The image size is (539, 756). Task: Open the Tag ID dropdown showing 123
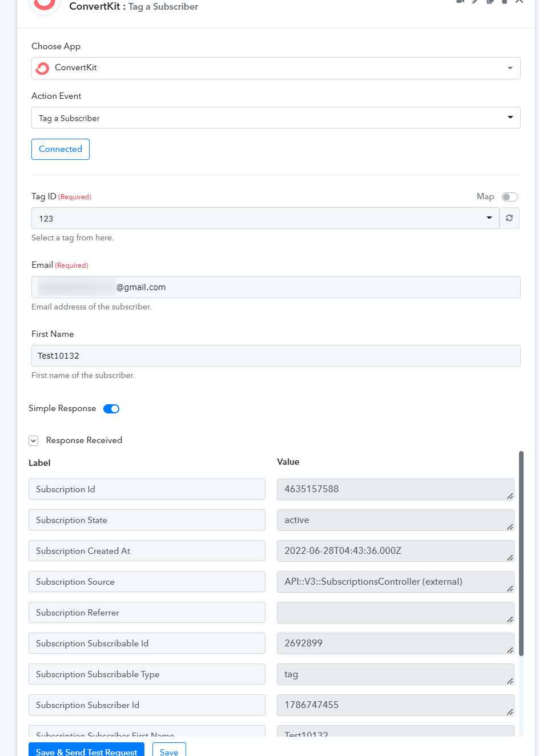pos(266,218)
